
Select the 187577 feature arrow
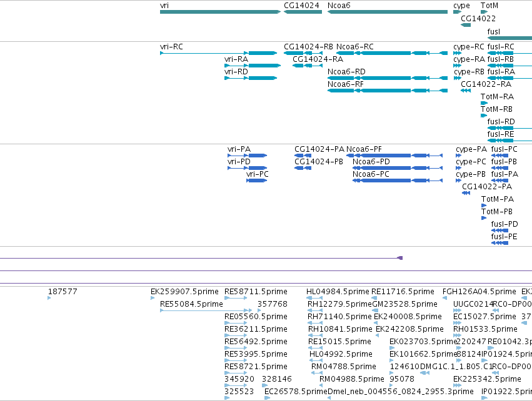tap(49, 298)
